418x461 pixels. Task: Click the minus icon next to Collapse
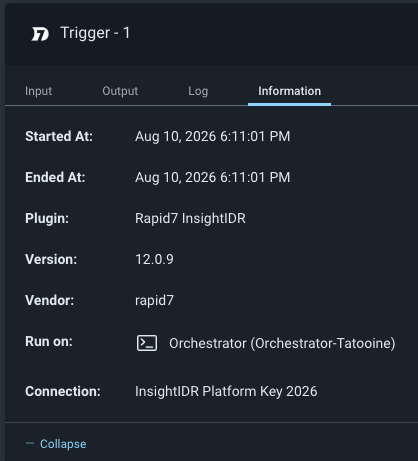(x=30, y=443)
